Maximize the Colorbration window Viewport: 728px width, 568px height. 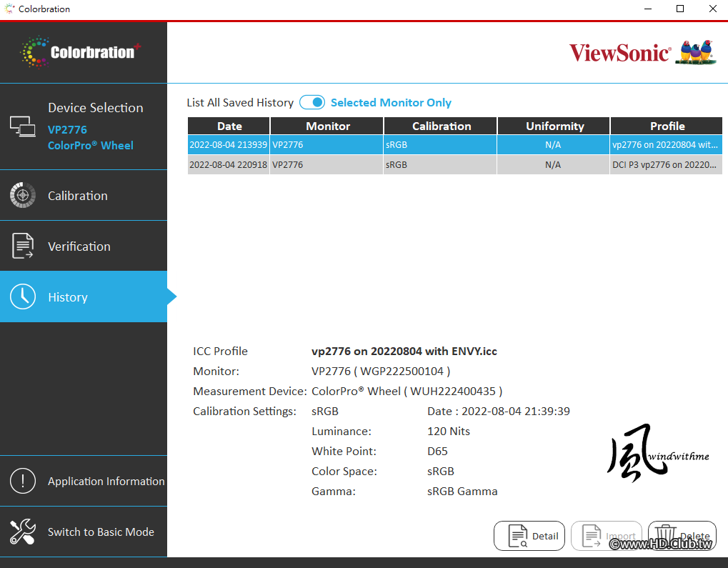(x=680, y=9)
